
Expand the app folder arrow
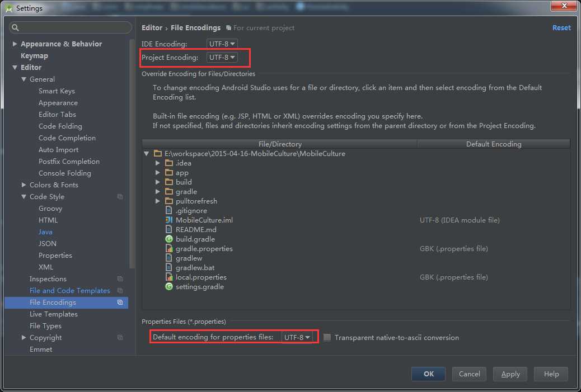(157, 172)
